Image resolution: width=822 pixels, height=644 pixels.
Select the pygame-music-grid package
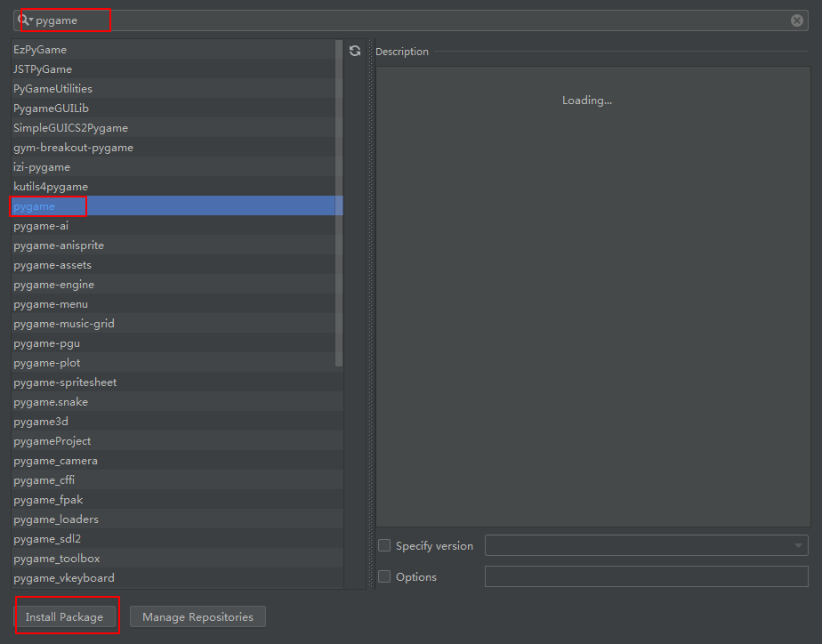point(177,323)
